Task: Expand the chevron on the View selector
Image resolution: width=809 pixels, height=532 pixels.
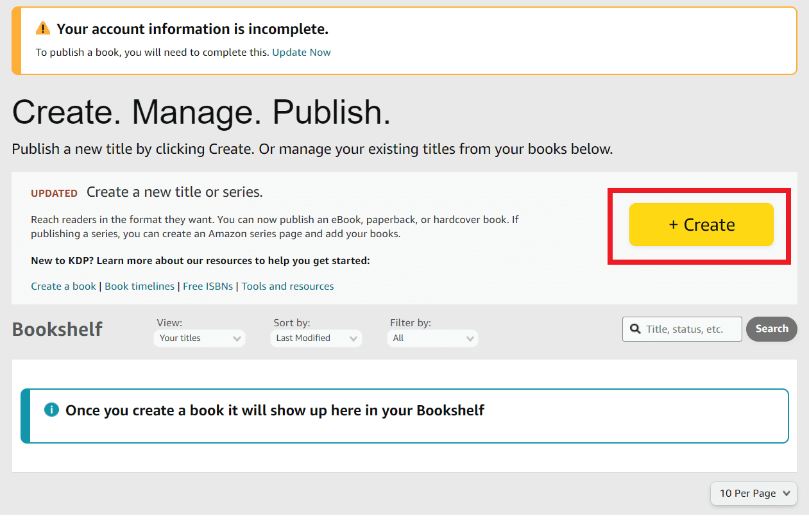Action: click(x=237, y=338)
